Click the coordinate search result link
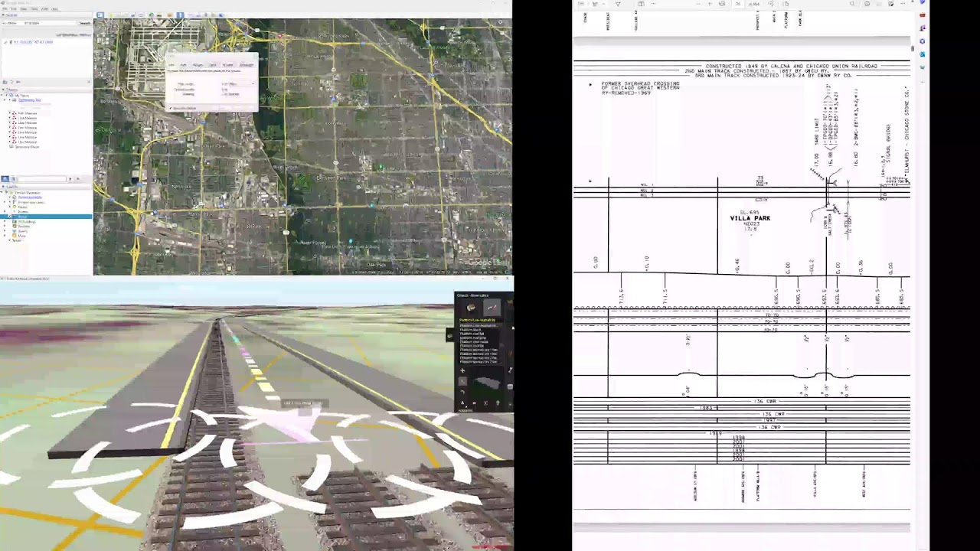This screenshot has width=980, height=551. 34,42
